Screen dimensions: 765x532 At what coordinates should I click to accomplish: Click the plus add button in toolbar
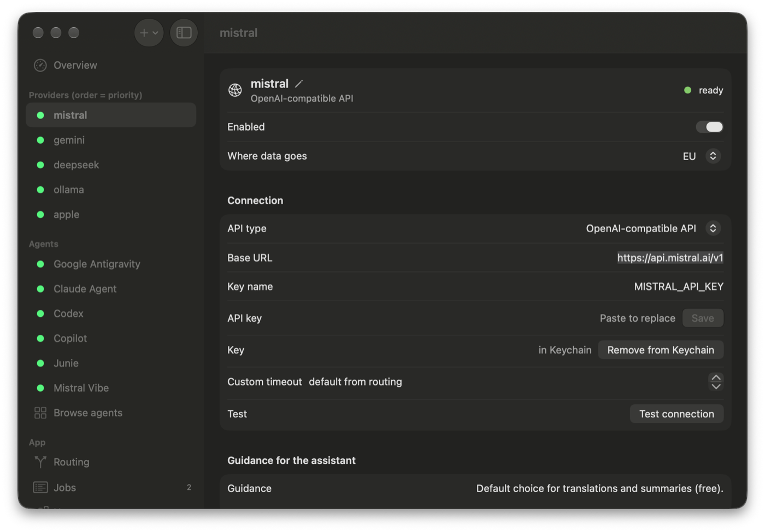(149, 33)
